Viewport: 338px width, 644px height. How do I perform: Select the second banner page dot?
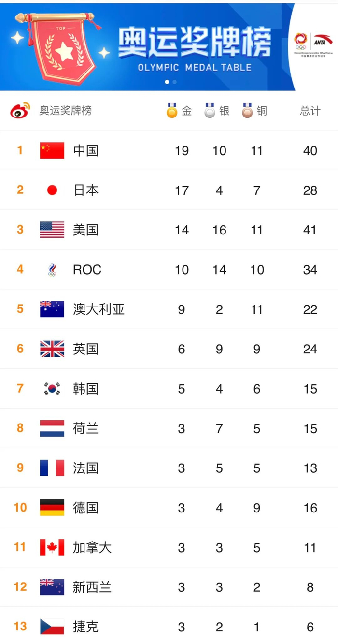[x=174, y=82]
